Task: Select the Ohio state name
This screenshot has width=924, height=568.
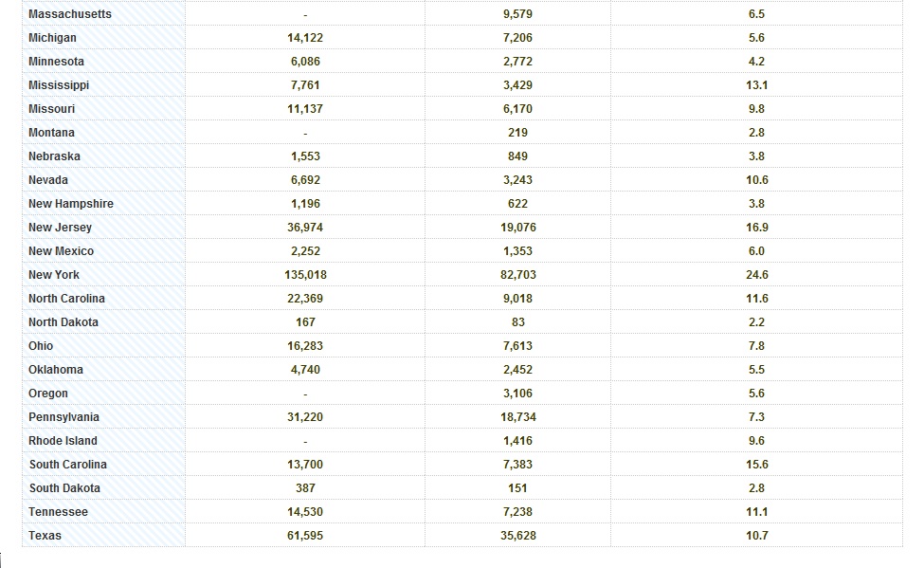Action: (41, 346)
